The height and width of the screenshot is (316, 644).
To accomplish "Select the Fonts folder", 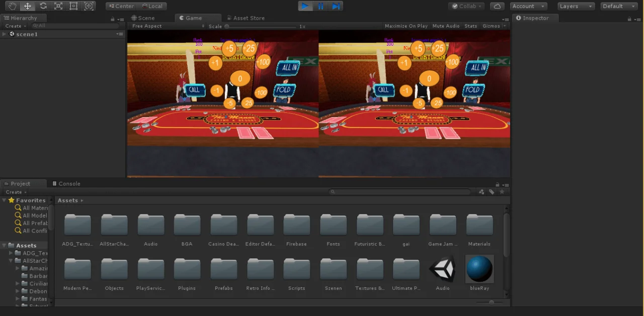I will click(333, 231).
